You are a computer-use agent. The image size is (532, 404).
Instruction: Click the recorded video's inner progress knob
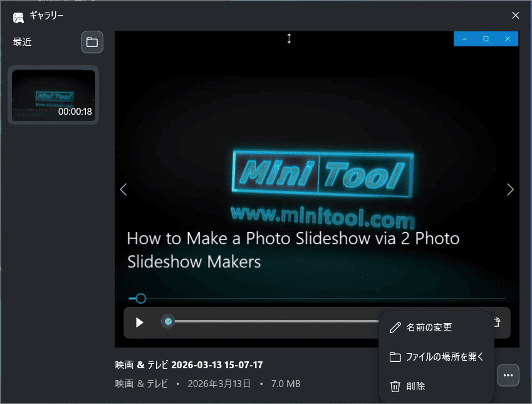pos(141,299)
